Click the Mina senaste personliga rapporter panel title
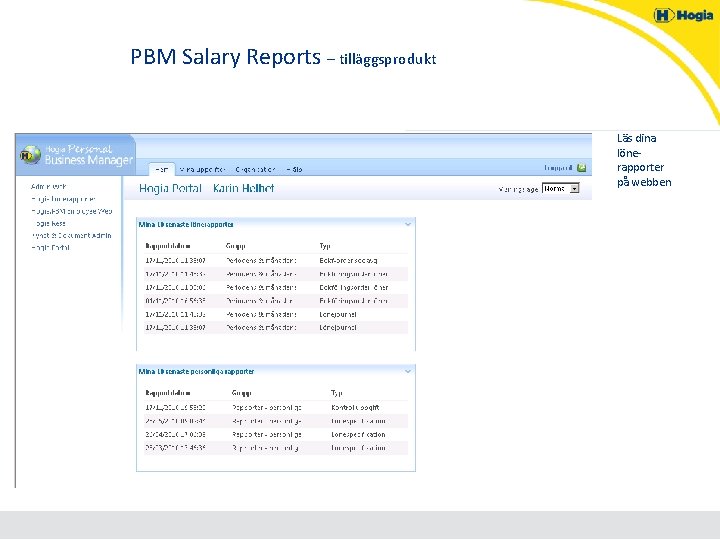The height and width of the screenshot is (540, 720). [197, 371]
